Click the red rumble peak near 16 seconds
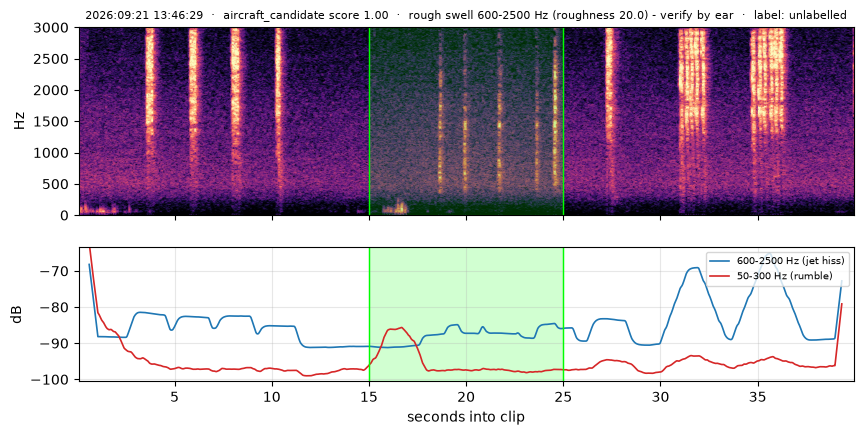863x435 pixels. point(397,329)
